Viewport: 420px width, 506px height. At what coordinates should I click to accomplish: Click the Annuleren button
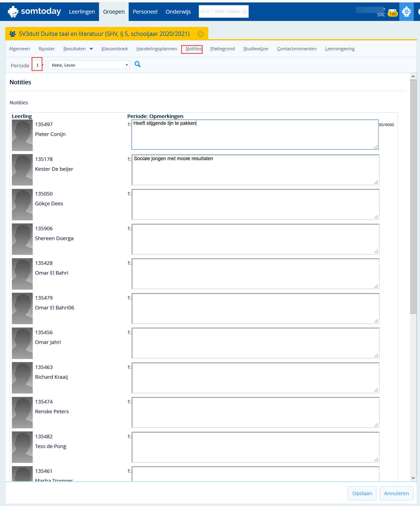tap(396, 493)
